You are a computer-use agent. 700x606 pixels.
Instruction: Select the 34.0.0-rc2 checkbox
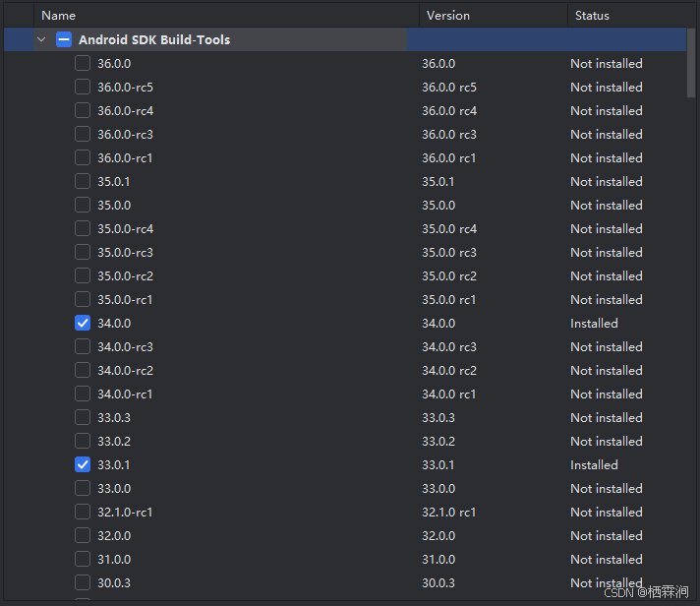[83, 371]
